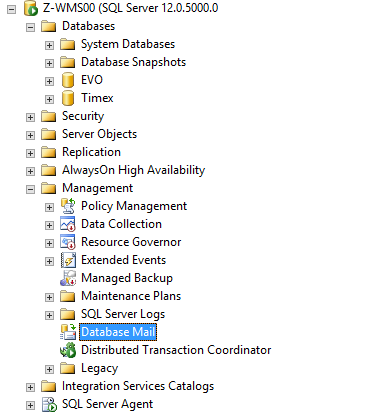Click the Database Mail envelope icon
The width and height of the screenshot is (391, 417).
[x=68, y=332]
